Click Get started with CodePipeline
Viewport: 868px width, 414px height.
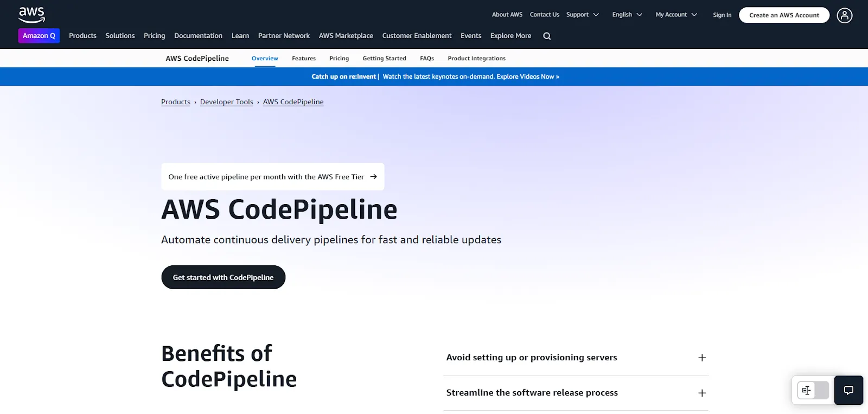point(223,277)
